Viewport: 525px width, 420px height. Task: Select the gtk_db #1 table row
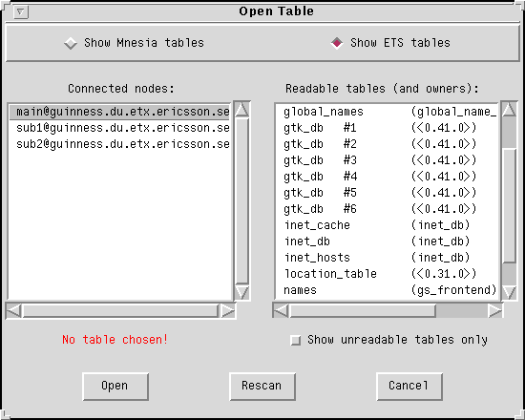(387, 128)
